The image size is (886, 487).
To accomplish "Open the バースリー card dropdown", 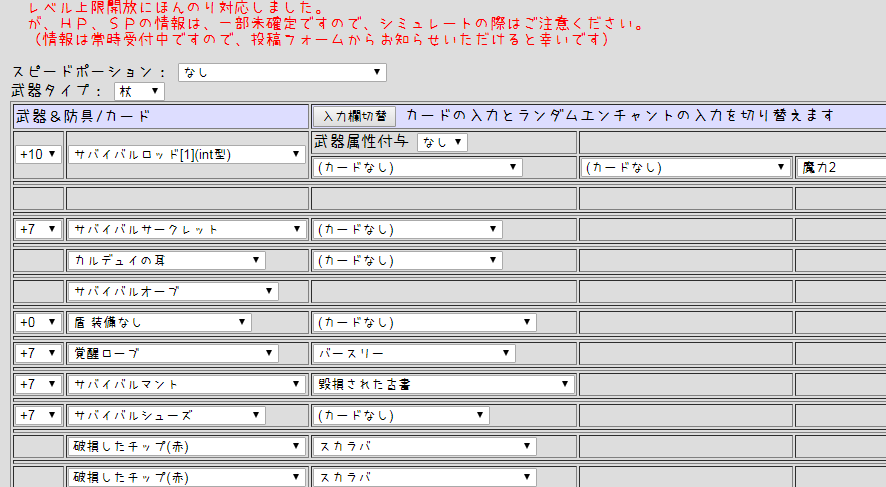I will click(x=414, y=354).
